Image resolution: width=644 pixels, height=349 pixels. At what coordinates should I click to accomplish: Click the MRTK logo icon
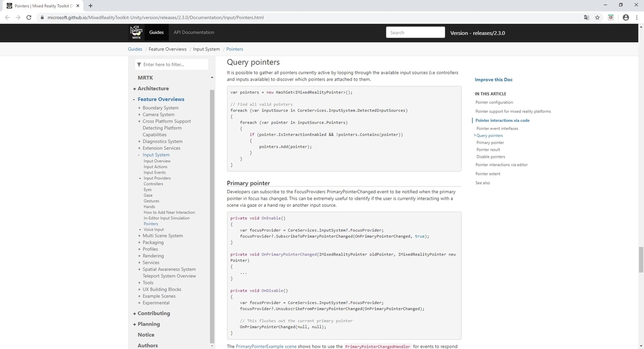(136, 32)
